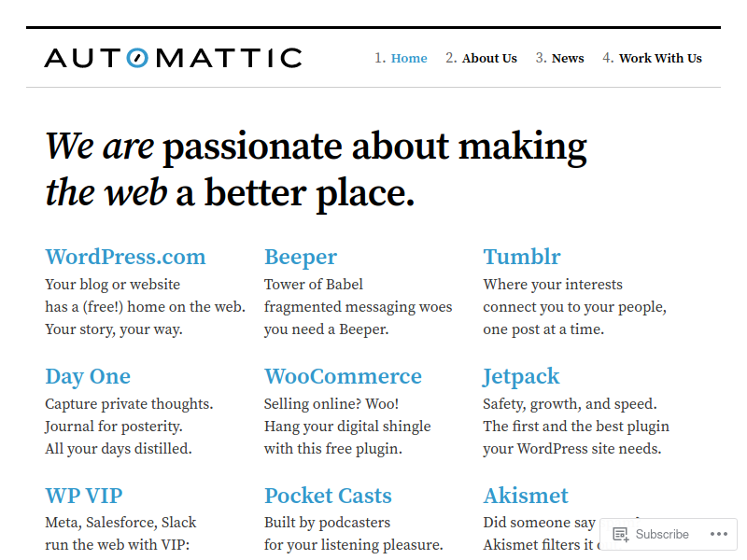Viewport: 747px width, 560px height.
Task: Visit the Tumblr link
Action: [522, 257]
